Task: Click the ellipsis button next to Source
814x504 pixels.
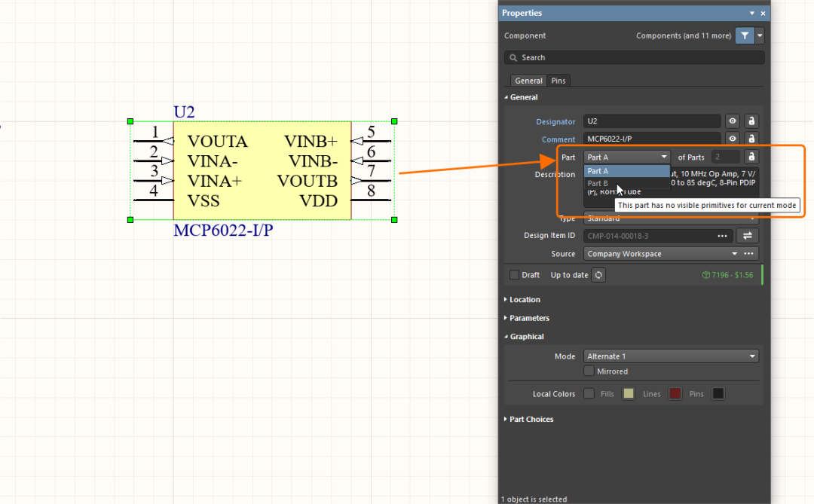Action: 748,253
